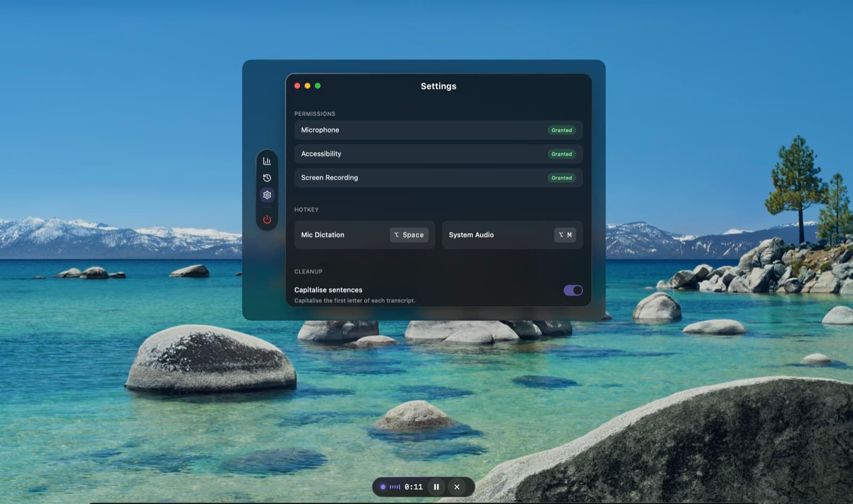Open the statistics bar chart sidebar icon

[267, 161]
